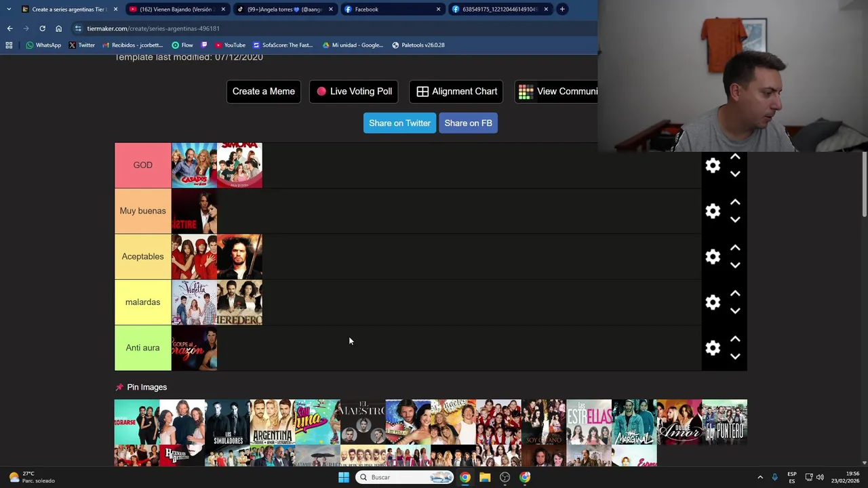Open the Paletools v26.0.28 bookmark
The height and width of the screenshot is (488, 868).
418,45
